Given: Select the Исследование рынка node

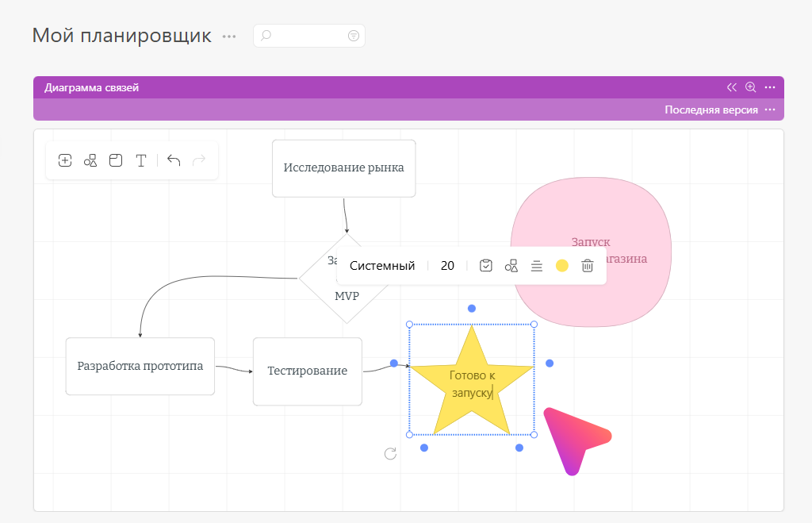Looking at the screenshot, I should pyautogui.click(x=344, y=168).
